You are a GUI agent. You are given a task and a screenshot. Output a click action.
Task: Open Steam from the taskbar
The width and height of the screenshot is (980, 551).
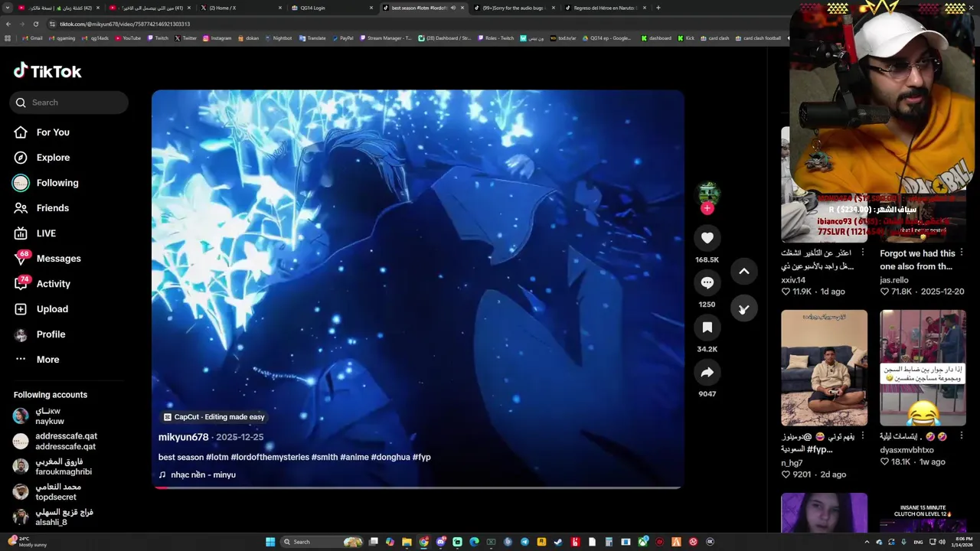[x=558, y=542]
